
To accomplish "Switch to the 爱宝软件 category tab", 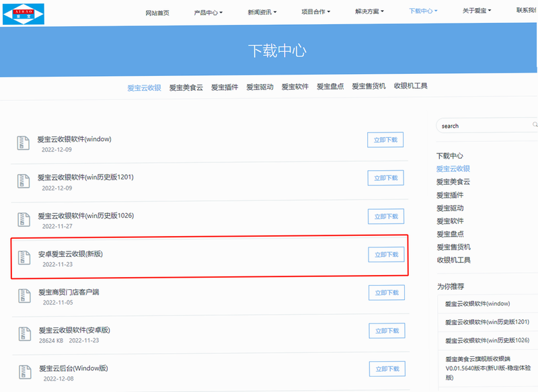I will pos(295,87).
